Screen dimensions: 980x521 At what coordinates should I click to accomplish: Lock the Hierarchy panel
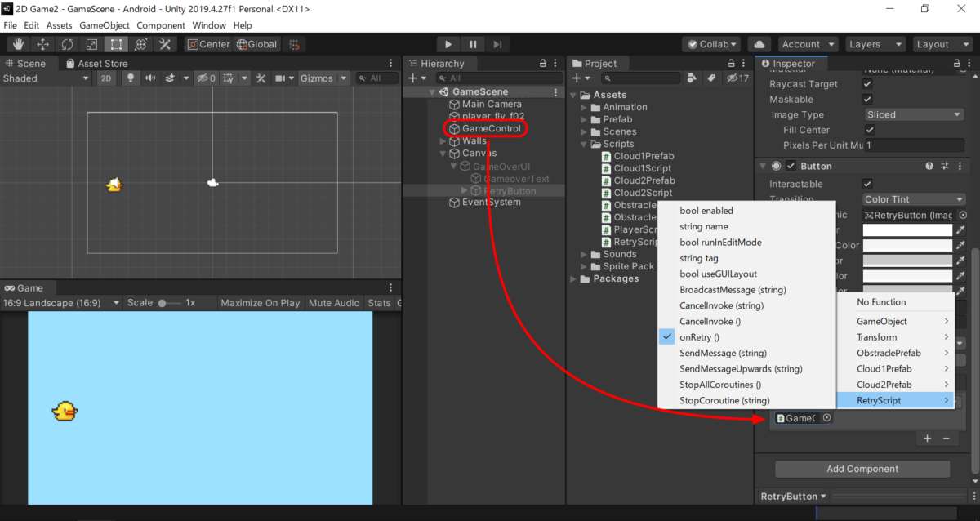pos(543,63)
